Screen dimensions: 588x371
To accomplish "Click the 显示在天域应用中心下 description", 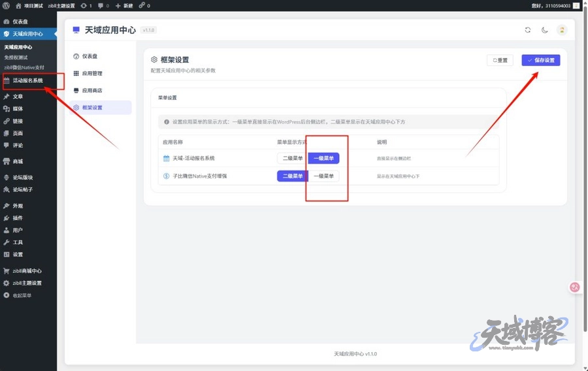I will 398,176.
